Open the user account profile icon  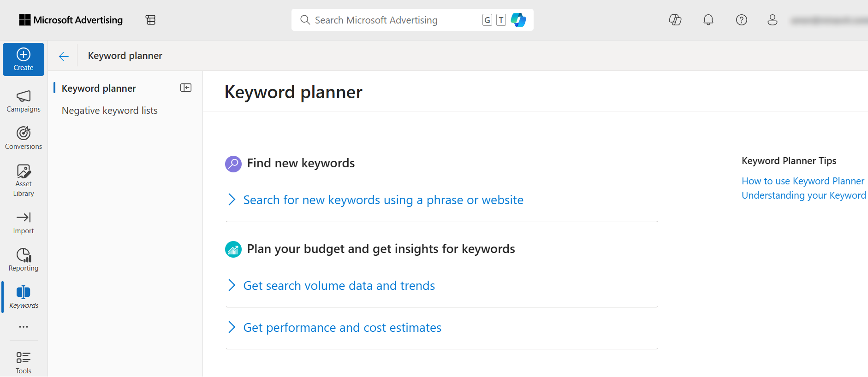pos(773,20)
